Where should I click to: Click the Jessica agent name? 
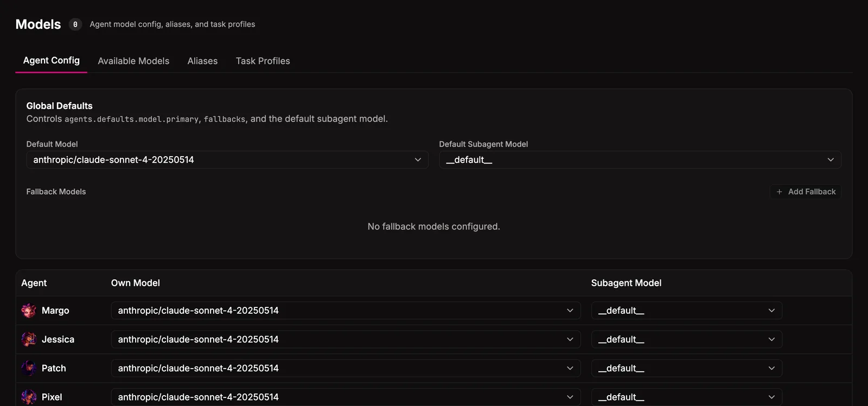[x=58, y=339]
